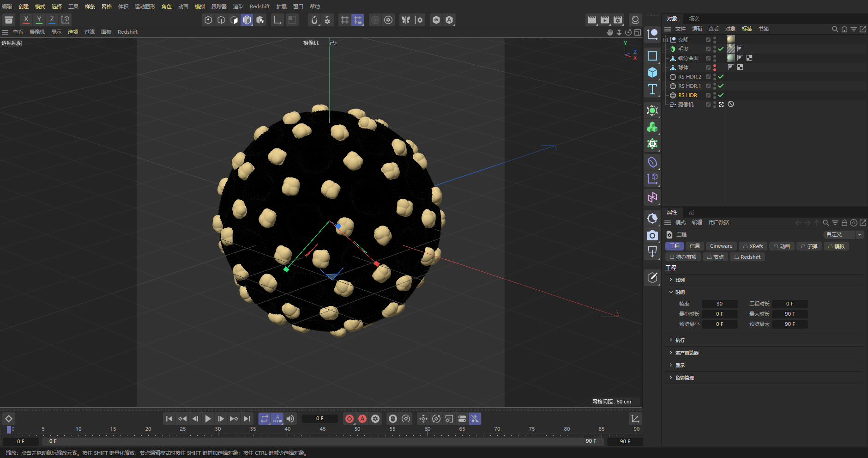Click the spline rectangle palette icon
This screenshot has width=868, height=458.
[652, 56]
